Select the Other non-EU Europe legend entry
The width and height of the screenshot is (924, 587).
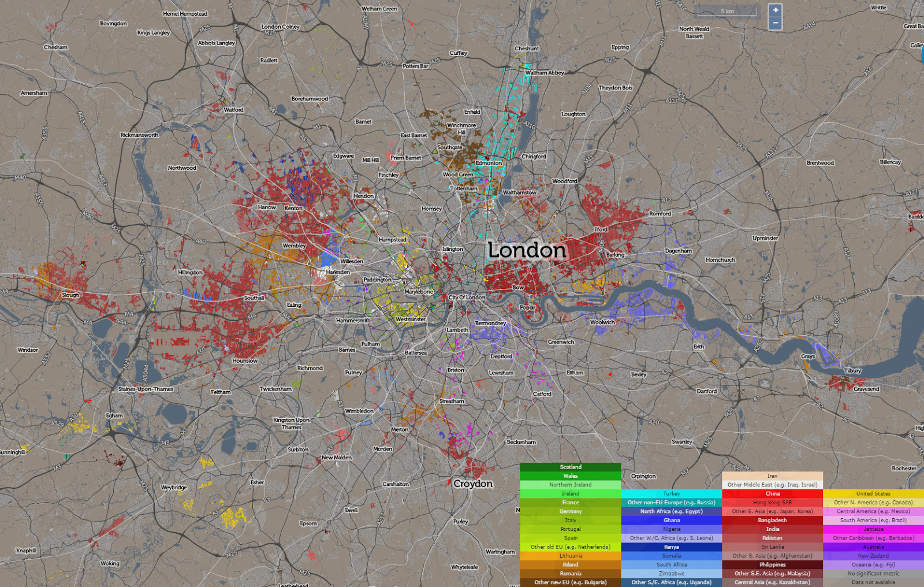pos(672,503)
